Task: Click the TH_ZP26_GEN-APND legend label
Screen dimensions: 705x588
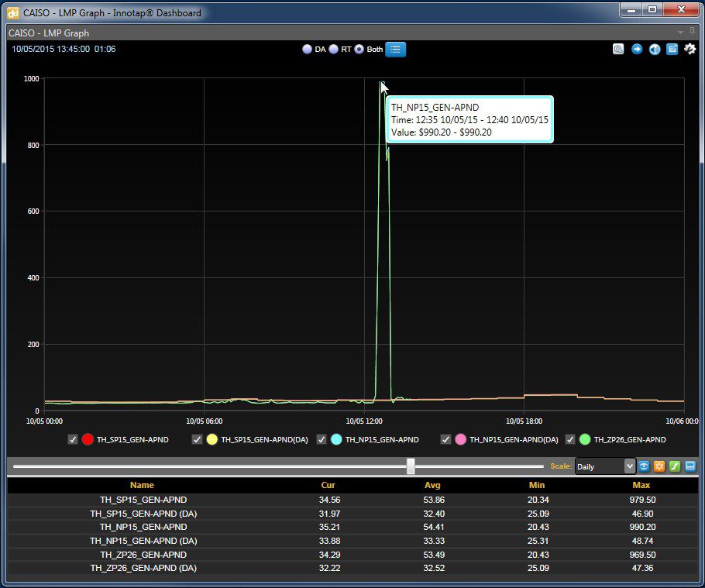Action: (x=630, y=440)
